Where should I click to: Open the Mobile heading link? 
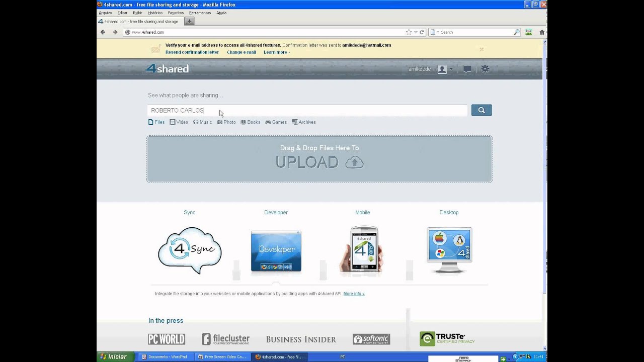pos(362,212)
